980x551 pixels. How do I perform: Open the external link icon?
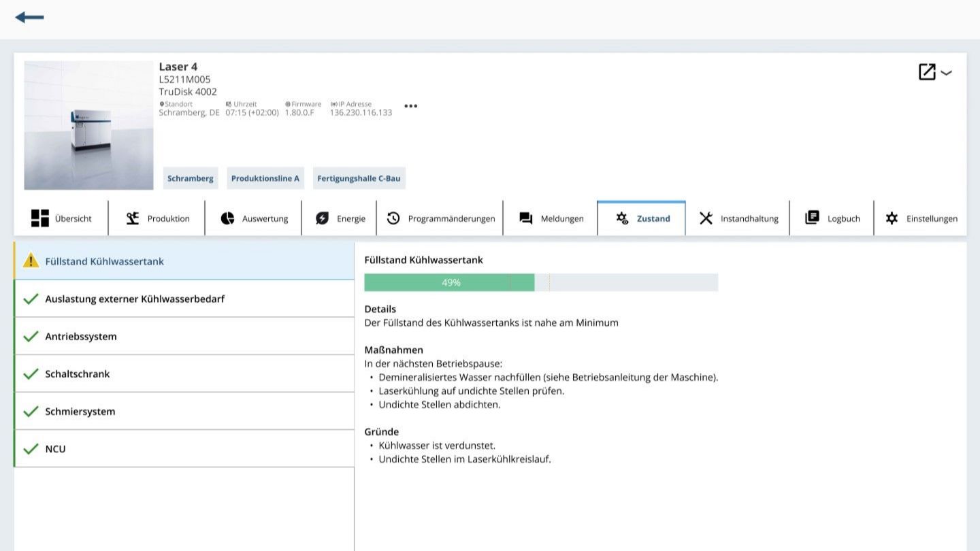coord(927,72)
